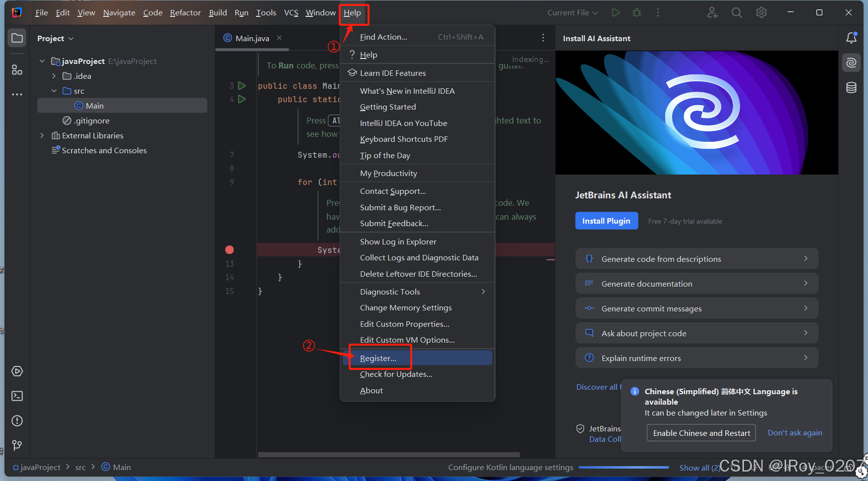The image size is (868, 481).
Task: Open the Database tool window icon
Action: (852, 88)
